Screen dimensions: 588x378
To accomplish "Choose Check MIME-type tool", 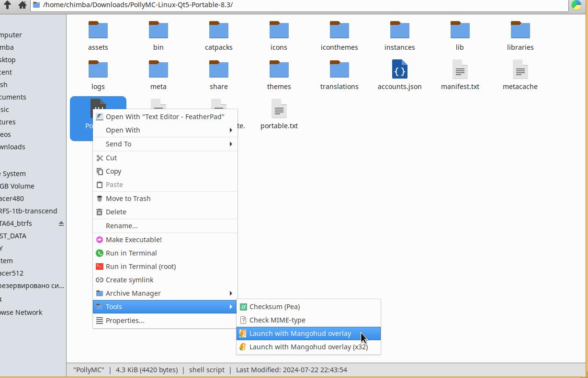I will (309, 320).
